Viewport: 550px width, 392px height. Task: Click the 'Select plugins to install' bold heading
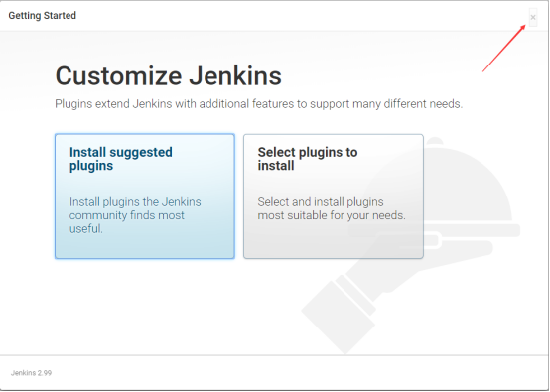click(x=308, y=159)
